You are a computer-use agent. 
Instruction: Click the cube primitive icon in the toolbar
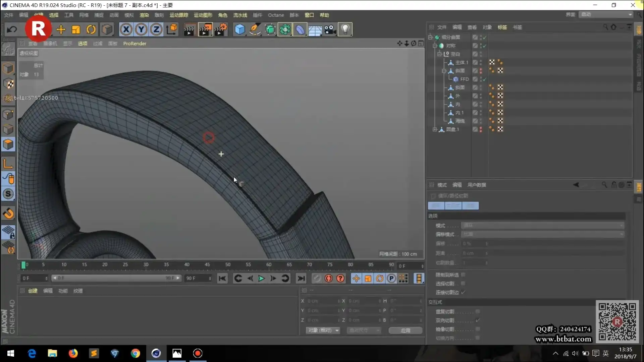coord(240,29)
